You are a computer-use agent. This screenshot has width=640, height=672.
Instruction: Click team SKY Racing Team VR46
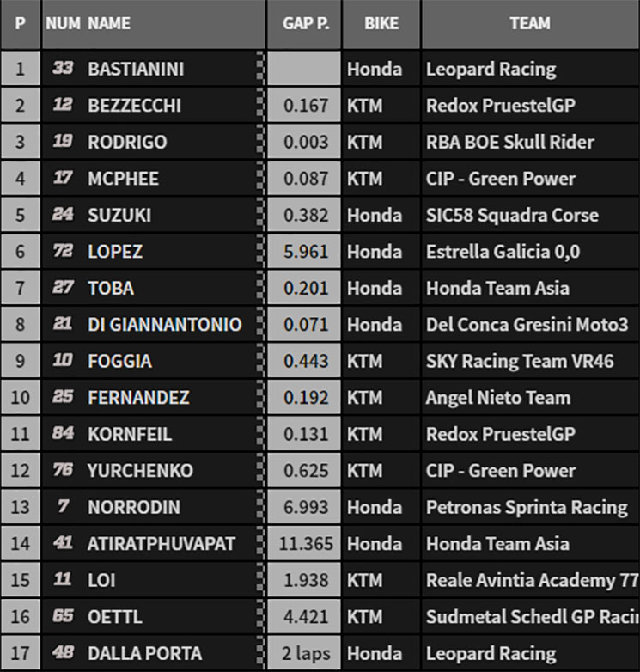click(520, 361)
